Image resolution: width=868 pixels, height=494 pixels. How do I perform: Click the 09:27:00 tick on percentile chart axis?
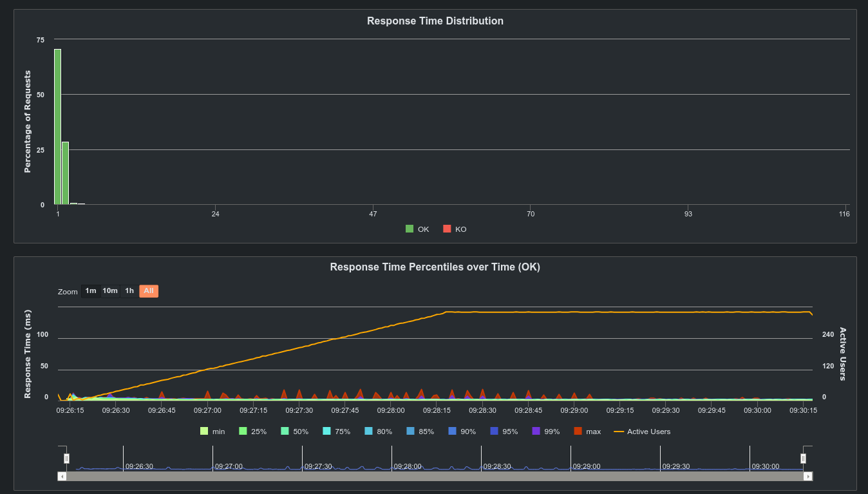pyautogui.click(x=207, y=410)
